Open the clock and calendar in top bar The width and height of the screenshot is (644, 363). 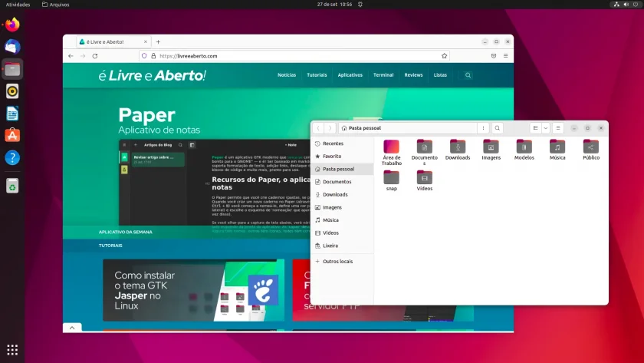pos(334,5)
